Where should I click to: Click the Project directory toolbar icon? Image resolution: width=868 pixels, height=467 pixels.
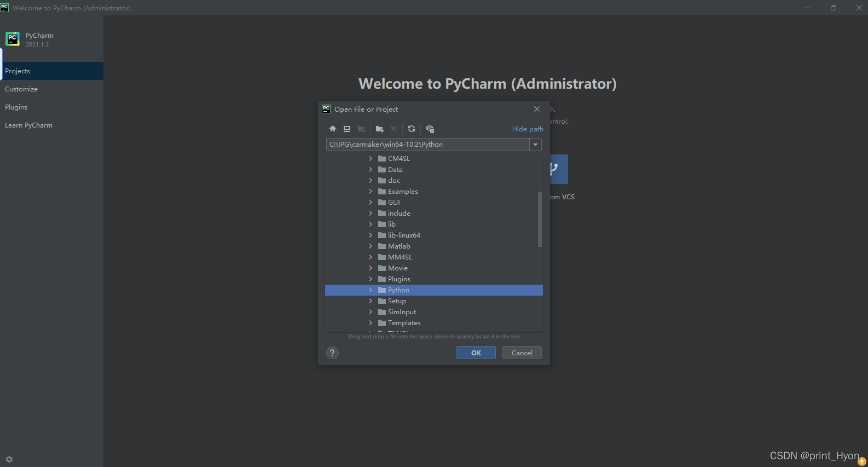361,129
